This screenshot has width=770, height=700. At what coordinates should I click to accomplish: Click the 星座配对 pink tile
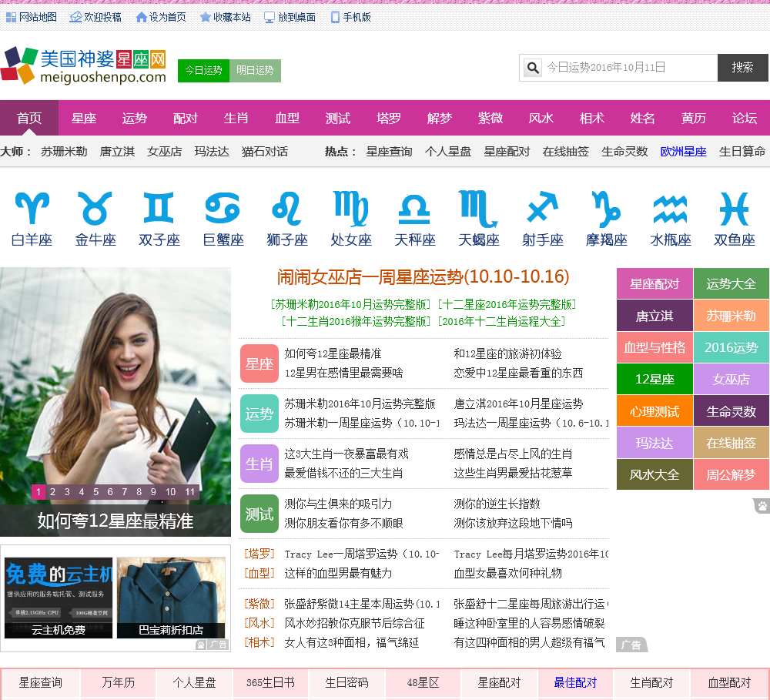[654, 283]
